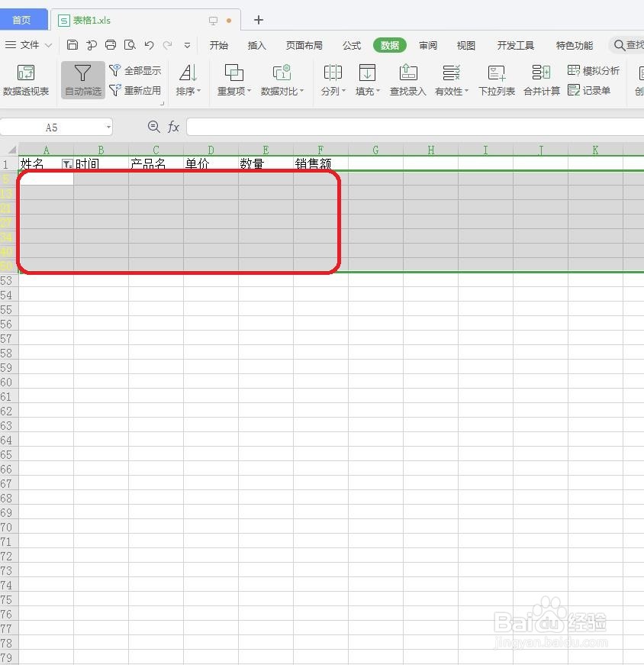Open the 文件 file menu
The height and width of the screenshot is (665, 644).
[22, 44]
